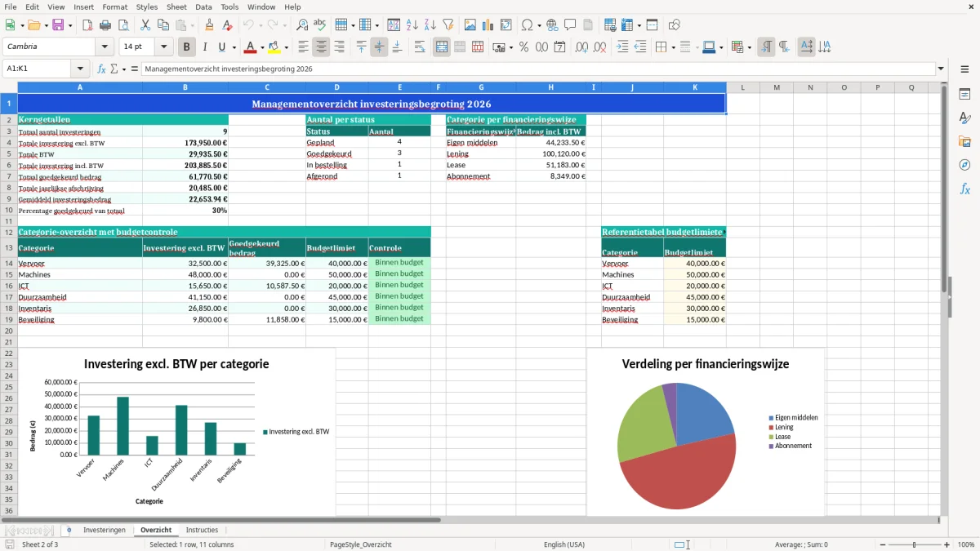Open Find & Replace
The width and height of the screenshot is (980, 551).
coord(302,25)
